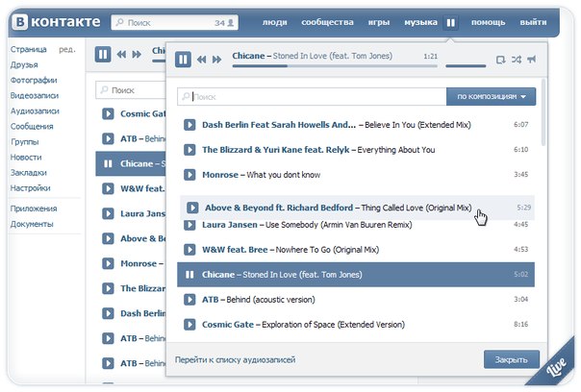Play W&W feat. in background page list
This screenshot has height=392, width=581.
point(108,188)
